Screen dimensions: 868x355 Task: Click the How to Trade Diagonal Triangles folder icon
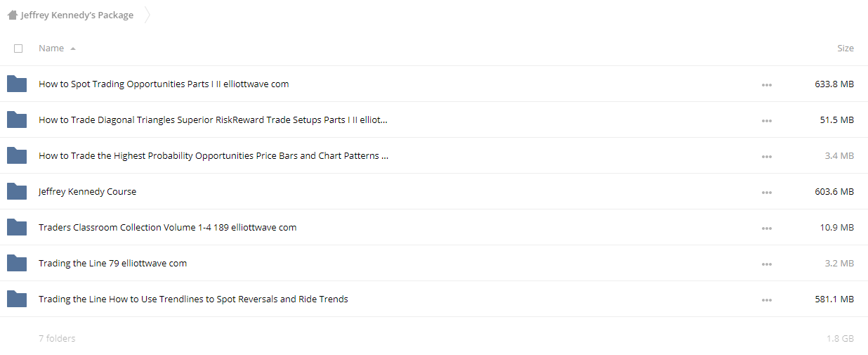click(17, 120)
